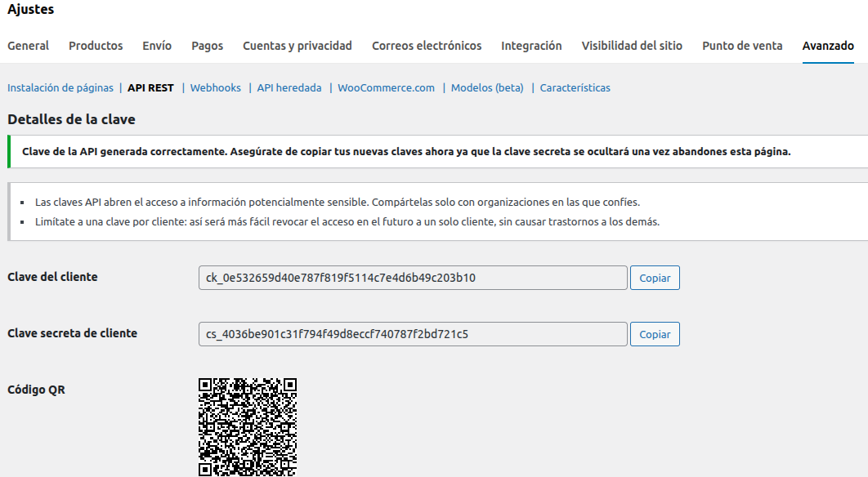Select the Pagos tab

[207, 46]
